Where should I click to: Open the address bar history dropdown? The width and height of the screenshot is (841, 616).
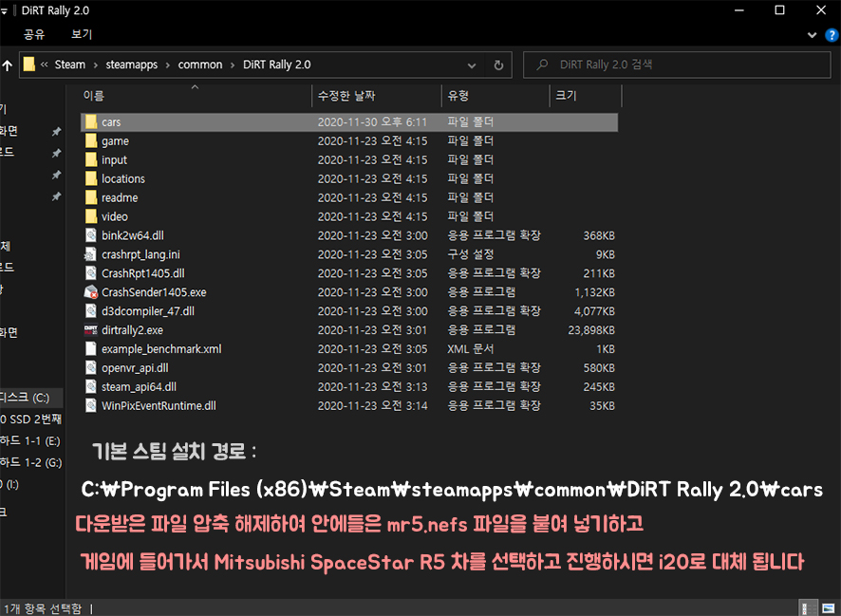(472, 65)
